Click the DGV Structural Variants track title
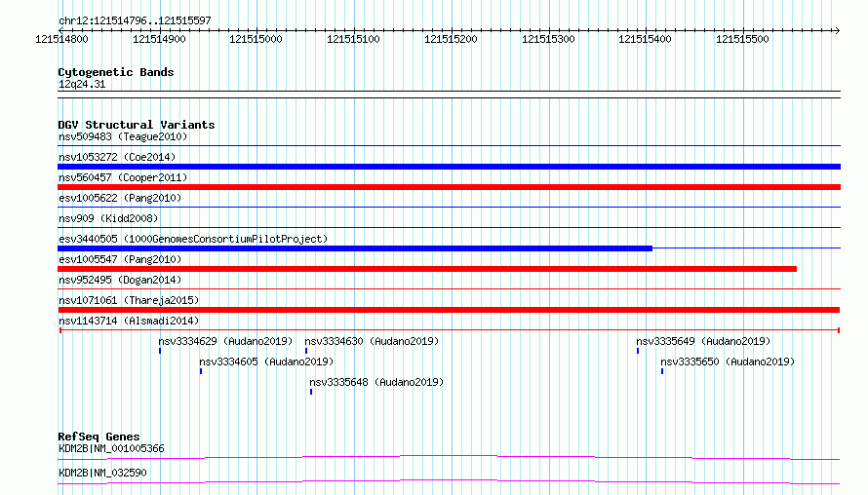 coord(137,125)
